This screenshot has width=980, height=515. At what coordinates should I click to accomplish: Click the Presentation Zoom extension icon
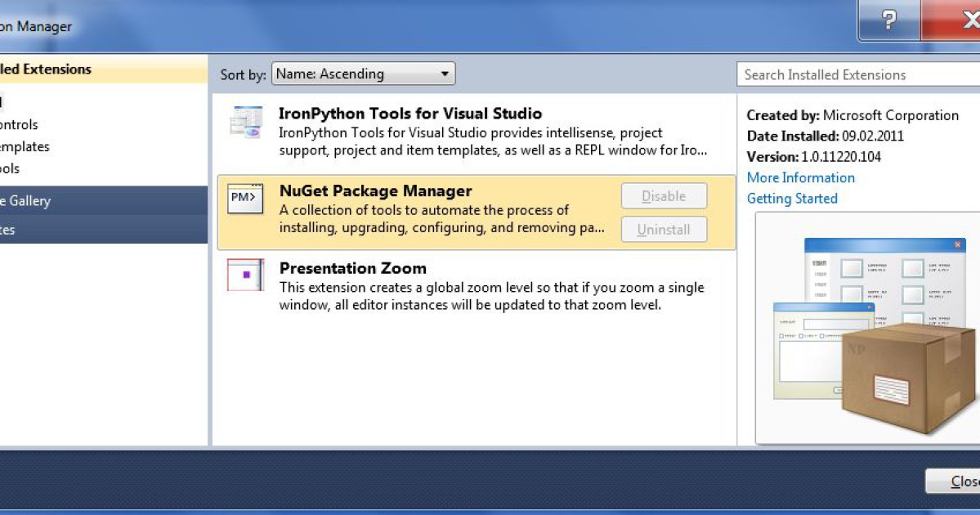click(244, 275)
